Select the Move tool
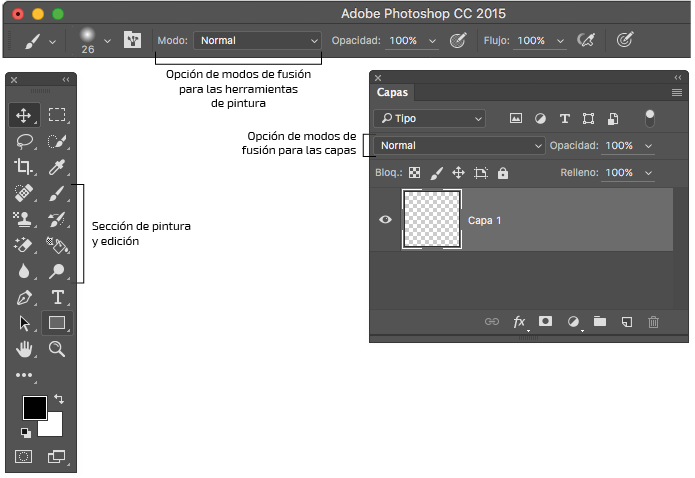Screen dimensions: 695x478 [23, 115]
